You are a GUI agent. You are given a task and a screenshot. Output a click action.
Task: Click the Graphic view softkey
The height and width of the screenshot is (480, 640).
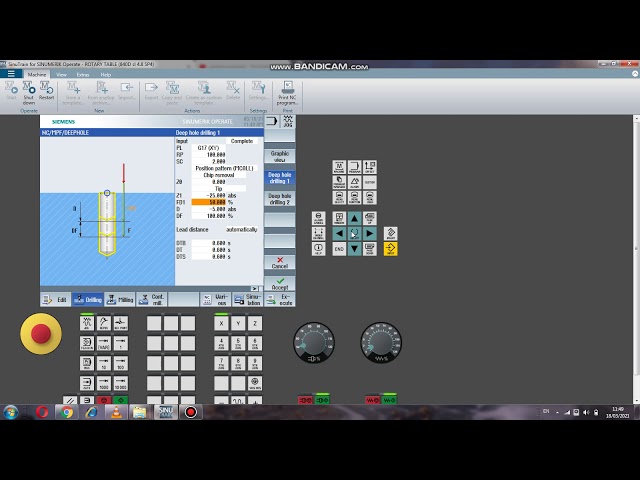(x=280, y=156)
